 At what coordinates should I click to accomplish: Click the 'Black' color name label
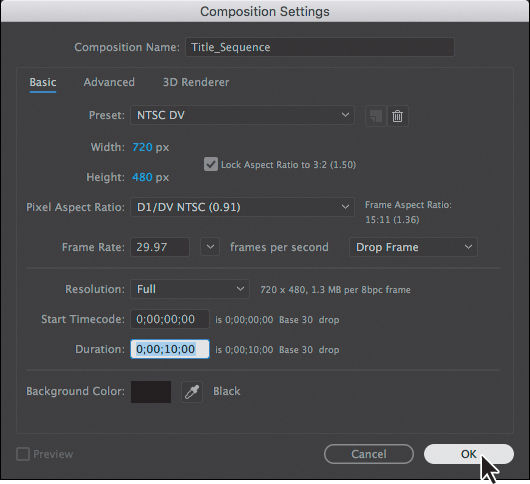pos(226,391)
